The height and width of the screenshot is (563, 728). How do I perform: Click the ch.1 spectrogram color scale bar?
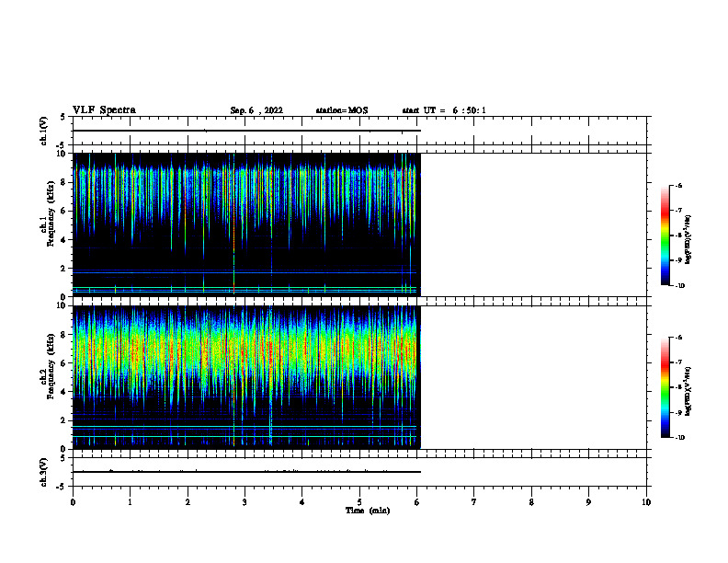point(665,236)
